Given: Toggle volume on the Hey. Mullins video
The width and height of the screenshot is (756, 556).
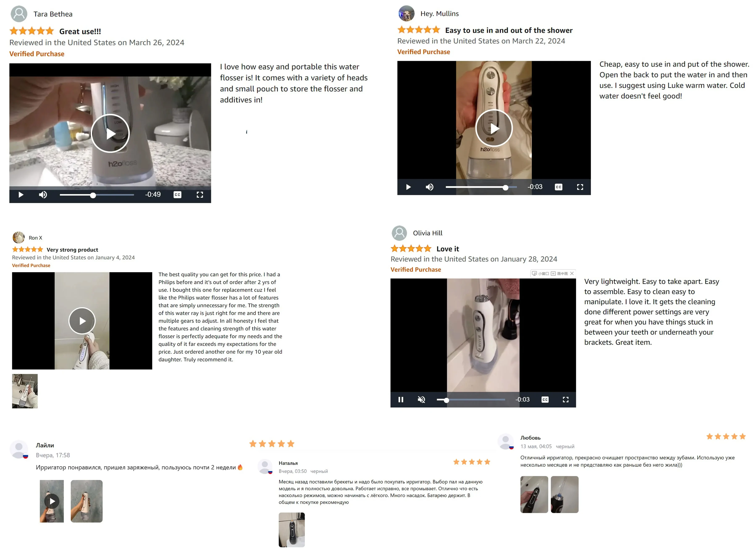Looking at the screenshot, I should point(429,187).
